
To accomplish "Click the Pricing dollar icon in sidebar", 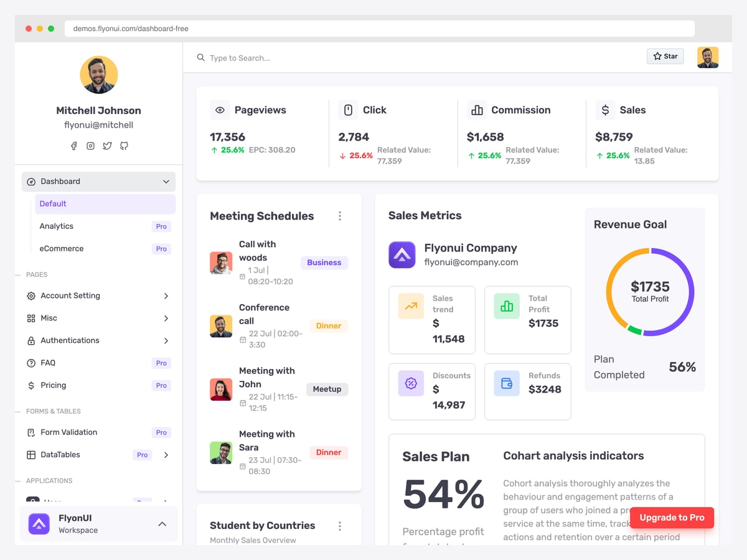I will (31, 386).
